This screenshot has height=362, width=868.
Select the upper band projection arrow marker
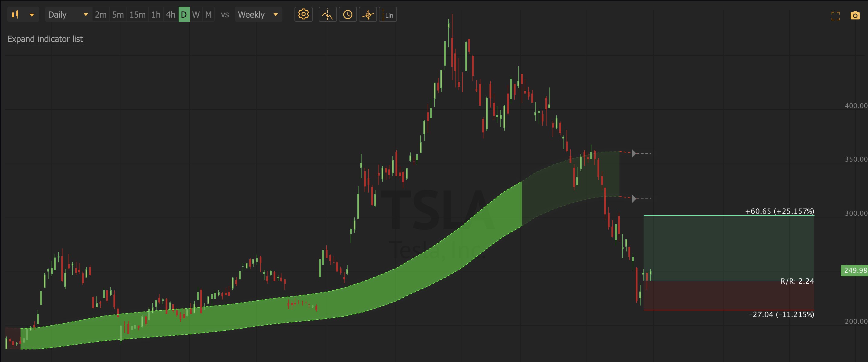click(634, 153)
